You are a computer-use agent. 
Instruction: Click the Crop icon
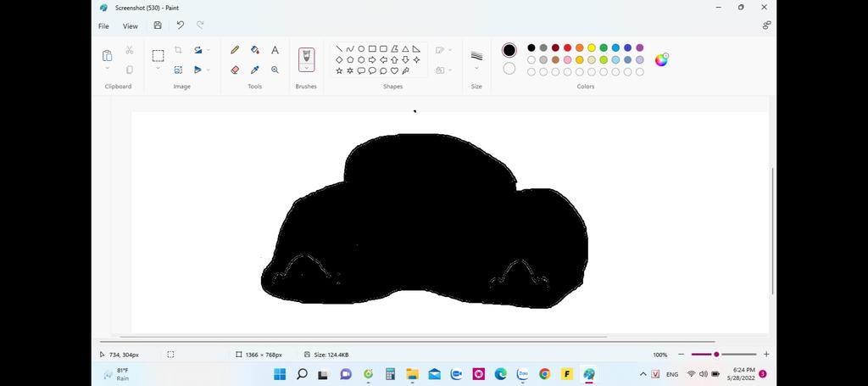pos(178,50)
